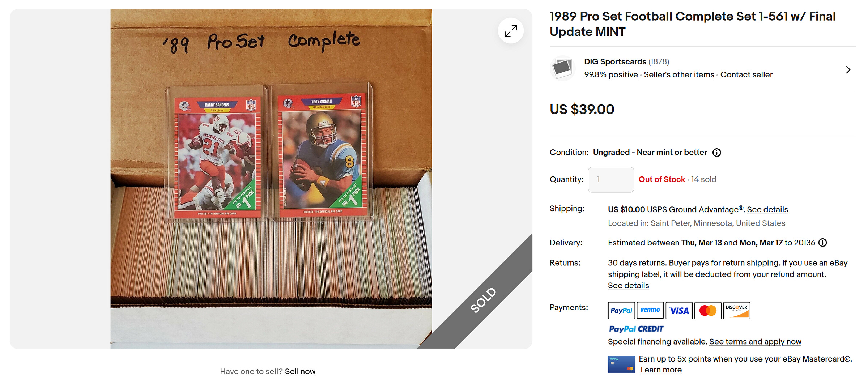Click the delivery estimate info icon
The image size is (868, 380).
[822, 243]
